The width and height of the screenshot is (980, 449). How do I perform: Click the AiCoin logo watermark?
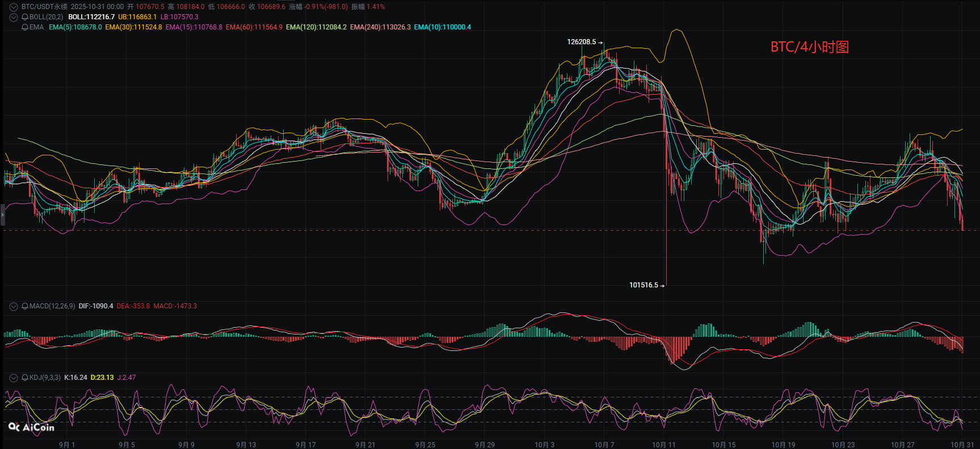pyautogui.click(x=32, y=427)
